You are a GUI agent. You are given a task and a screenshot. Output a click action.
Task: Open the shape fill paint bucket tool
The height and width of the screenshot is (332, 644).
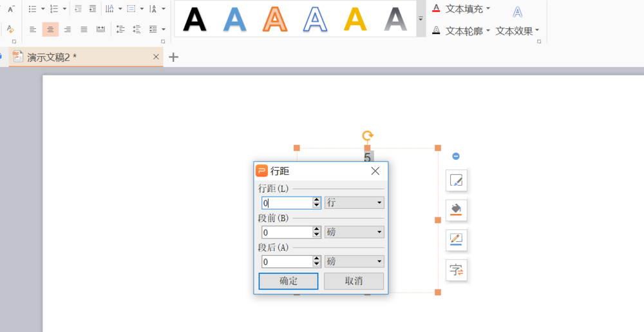pyautogui.click(x=457, y=210)
